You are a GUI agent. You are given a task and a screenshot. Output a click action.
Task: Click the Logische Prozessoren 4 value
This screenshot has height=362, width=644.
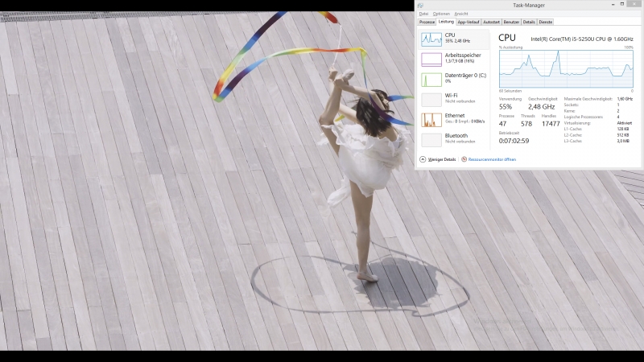pyautogui.click(x=618, y=117)
